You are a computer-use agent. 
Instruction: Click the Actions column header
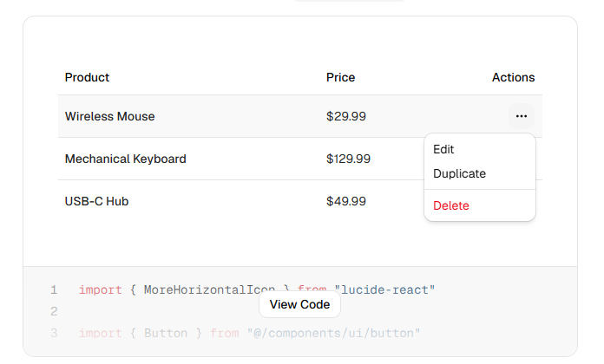[x=513, y=77]
